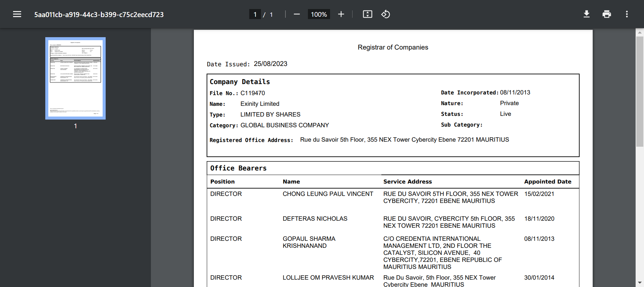Click Gopaul Sharma's appointed date 08/11/2013
Screen dimensions: 644x287
click(x=539, y=239)
